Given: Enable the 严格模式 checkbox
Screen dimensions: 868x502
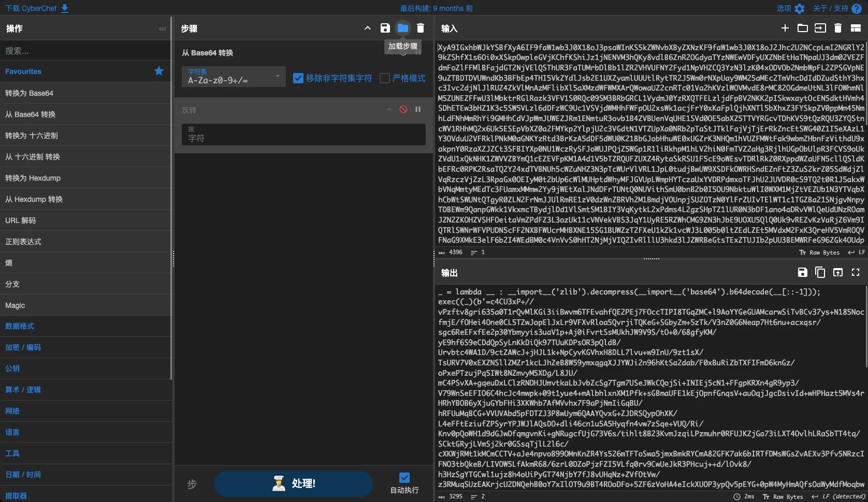Looking at the screenshot, I should (385, 78).
